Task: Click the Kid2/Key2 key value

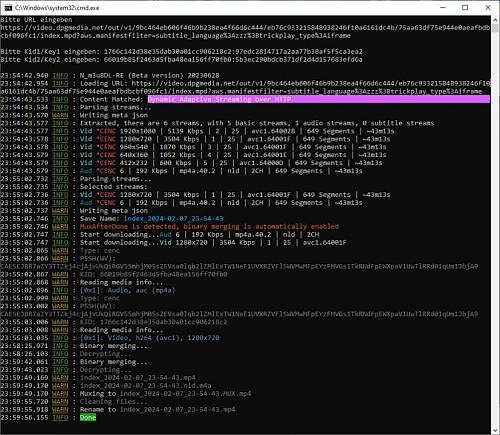Action: coord(233,60)
